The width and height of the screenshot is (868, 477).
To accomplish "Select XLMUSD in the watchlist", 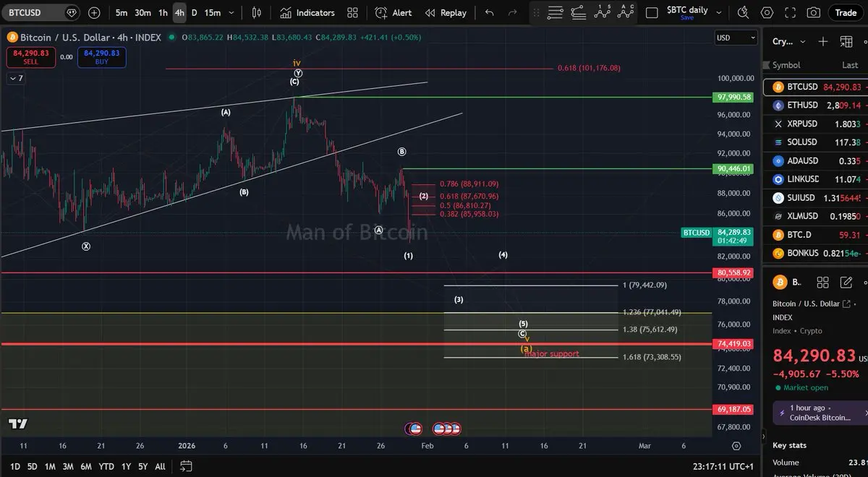I will [x=816, y=216].
